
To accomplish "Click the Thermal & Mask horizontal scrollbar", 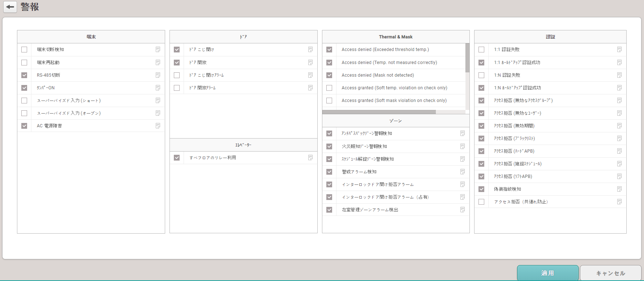I will 379,112.
